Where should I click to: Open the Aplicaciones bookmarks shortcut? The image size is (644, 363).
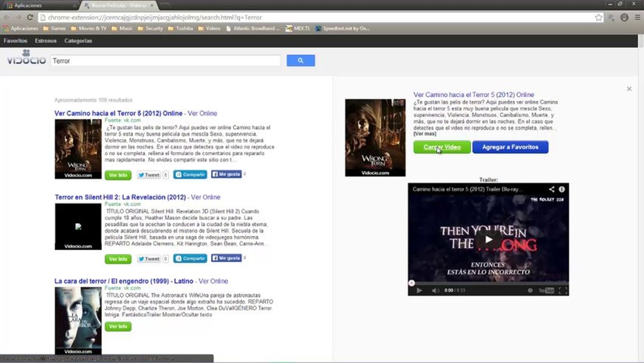click(x=21, y=29)
